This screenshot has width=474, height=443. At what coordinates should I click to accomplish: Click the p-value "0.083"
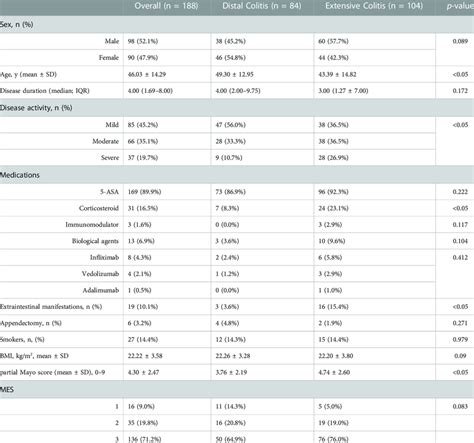(460, 406)
